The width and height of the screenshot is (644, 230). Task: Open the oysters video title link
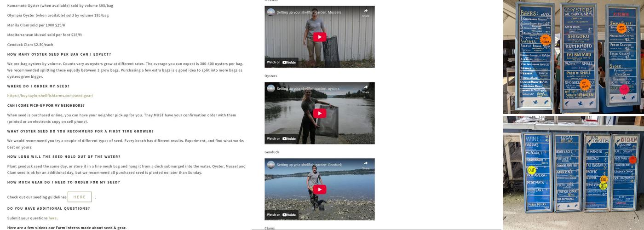pos(308,89)
